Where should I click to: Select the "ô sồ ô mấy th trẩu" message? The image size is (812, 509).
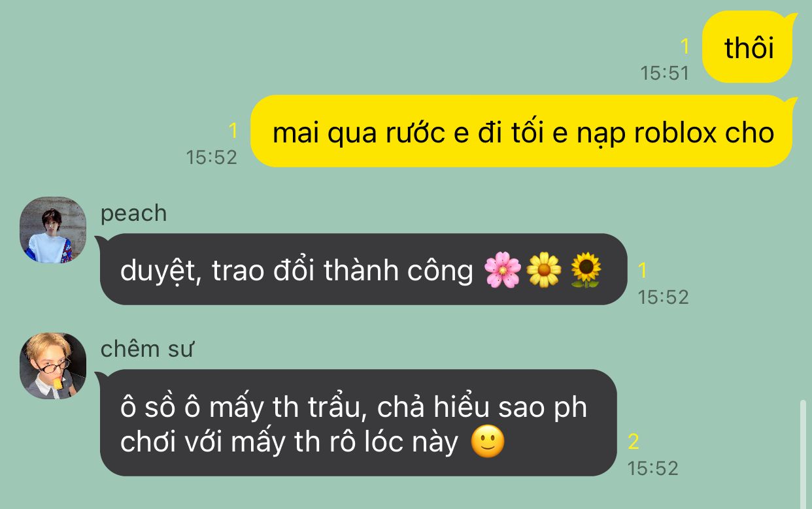pos(357,423)
